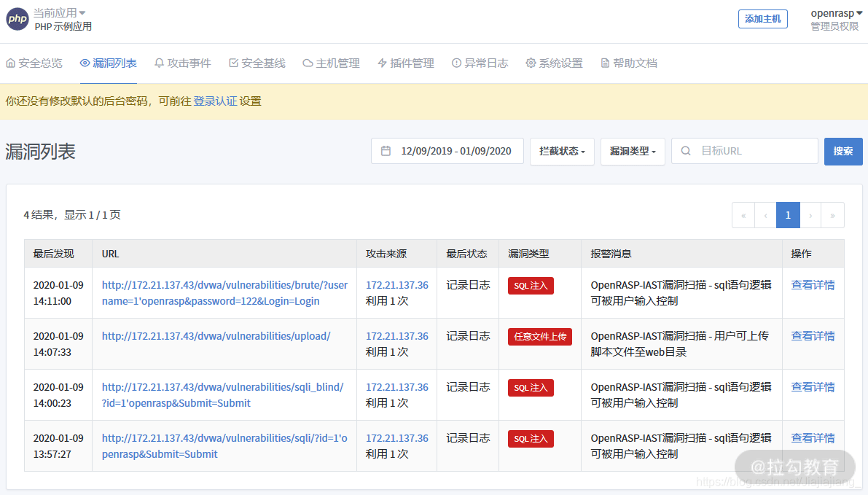Click the 4 结果，显示 1 / 1 页 summary text
This screenshot has height=495, width=868.
point(72,215)
